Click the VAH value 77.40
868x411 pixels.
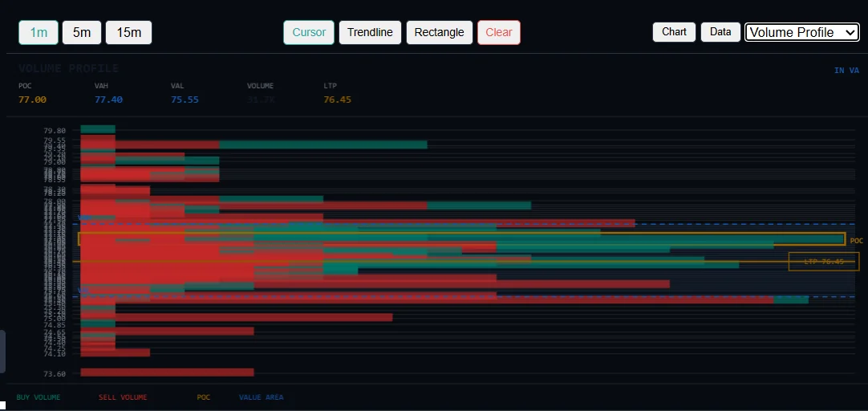click(x=108, y=100)
